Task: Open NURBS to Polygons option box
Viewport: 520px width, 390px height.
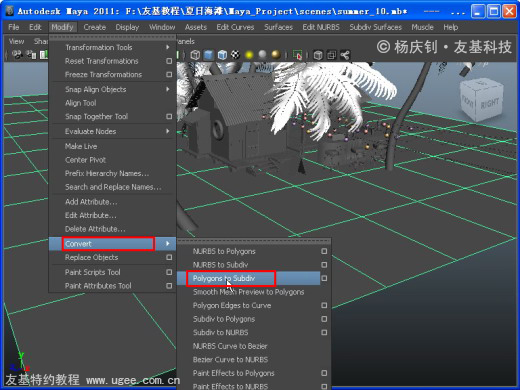Action: click(x=324, y=251)
